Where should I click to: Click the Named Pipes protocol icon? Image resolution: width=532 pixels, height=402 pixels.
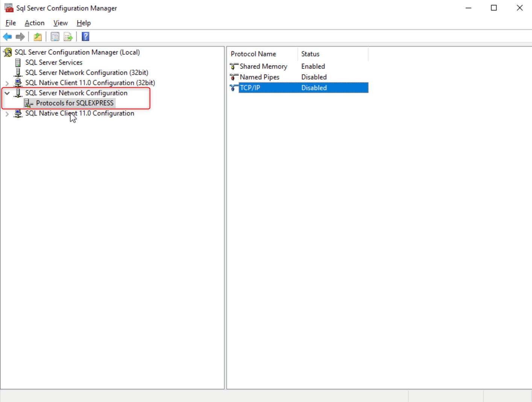[234, 77]
